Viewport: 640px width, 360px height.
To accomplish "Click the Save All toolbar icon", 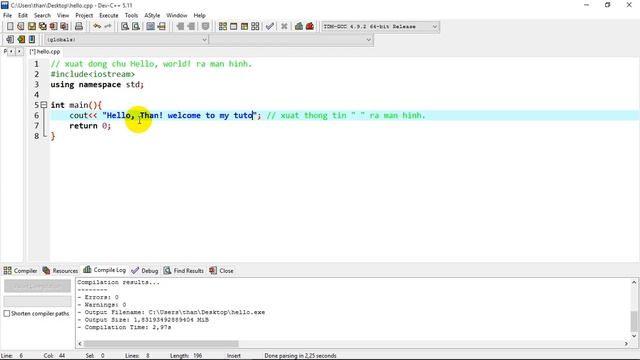I will (x=42, y=27).
